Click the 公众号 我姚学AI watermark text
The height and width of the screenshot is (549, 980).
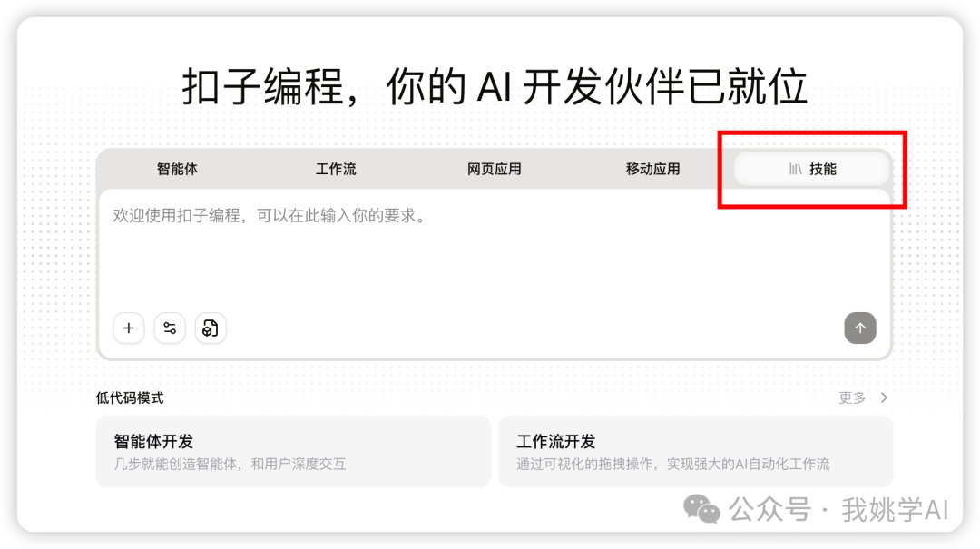pos(838,510)
